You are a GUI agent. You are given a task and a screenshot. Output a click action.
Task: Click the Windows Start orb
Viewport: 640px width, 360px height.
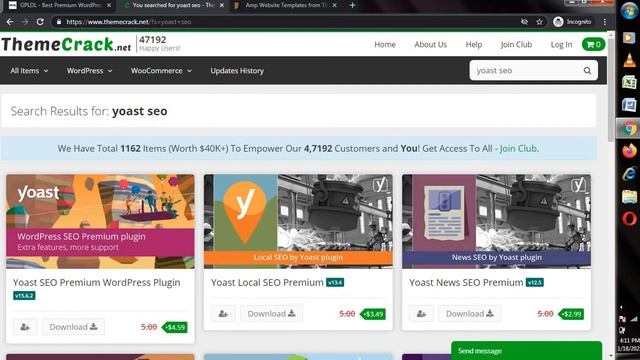[x=629, y=11]
